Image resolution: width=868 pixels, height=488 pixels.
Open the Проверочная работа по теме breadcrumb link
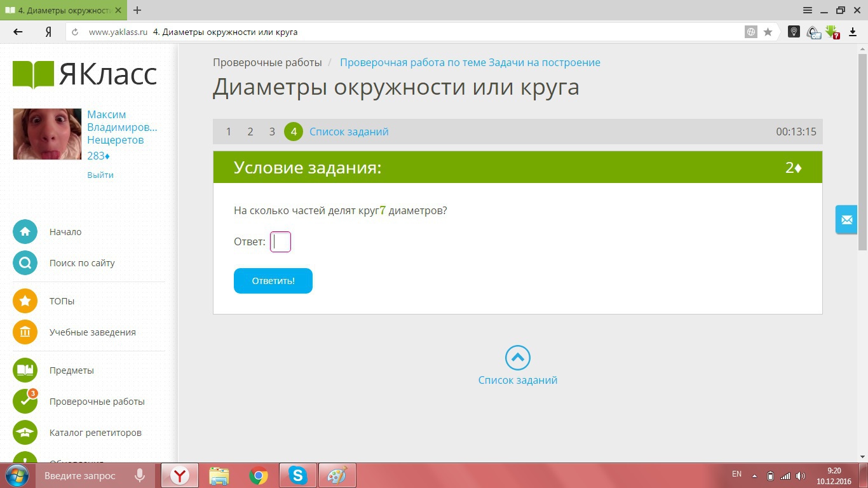tap(470, 62)
